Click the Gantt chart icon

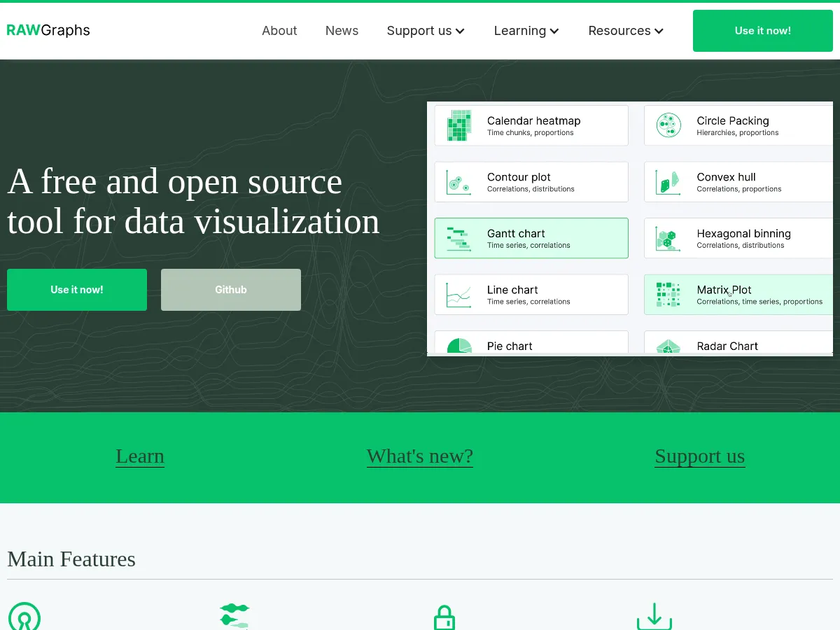(x=458, y=238)
